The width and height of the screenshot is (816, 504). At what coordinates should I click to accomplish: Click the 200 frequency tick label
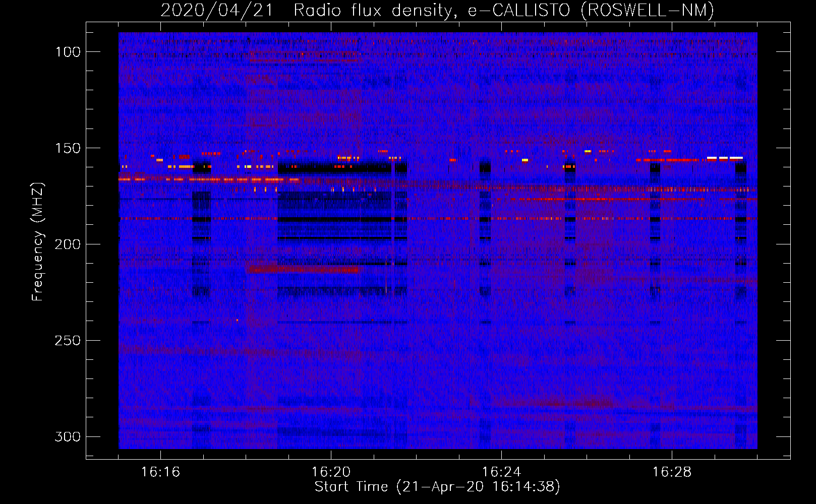pos(68,244)
